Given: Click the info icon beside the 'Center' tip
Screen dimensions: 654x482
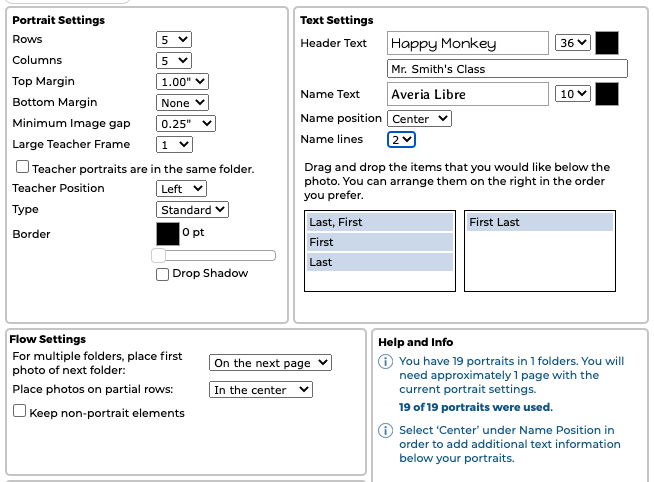Looking at the screenshot, I should click(386, 431).
